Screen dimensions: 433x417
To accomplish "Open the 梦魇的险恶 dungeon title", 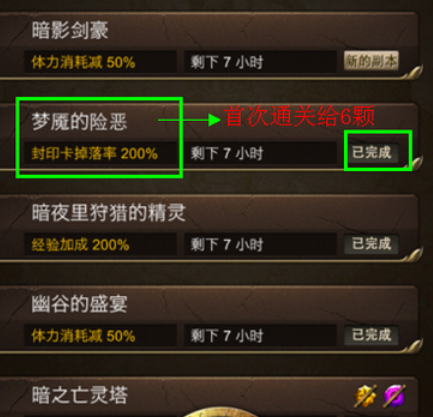I will (79, 121).
